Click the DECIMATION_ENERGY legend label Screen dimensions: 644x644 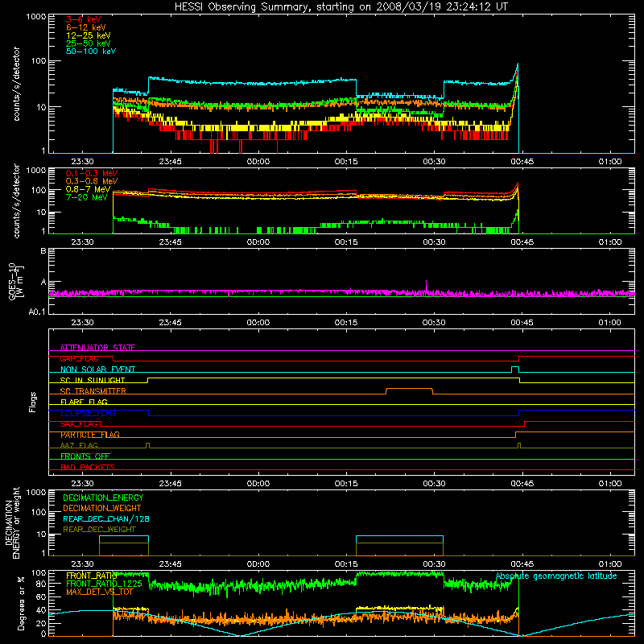pos(103,497)
